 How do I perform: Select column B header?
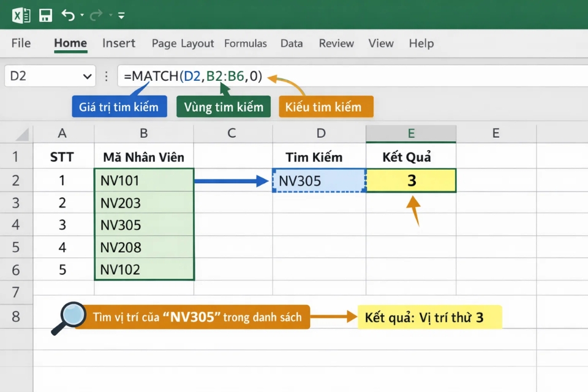coord(143,134)
